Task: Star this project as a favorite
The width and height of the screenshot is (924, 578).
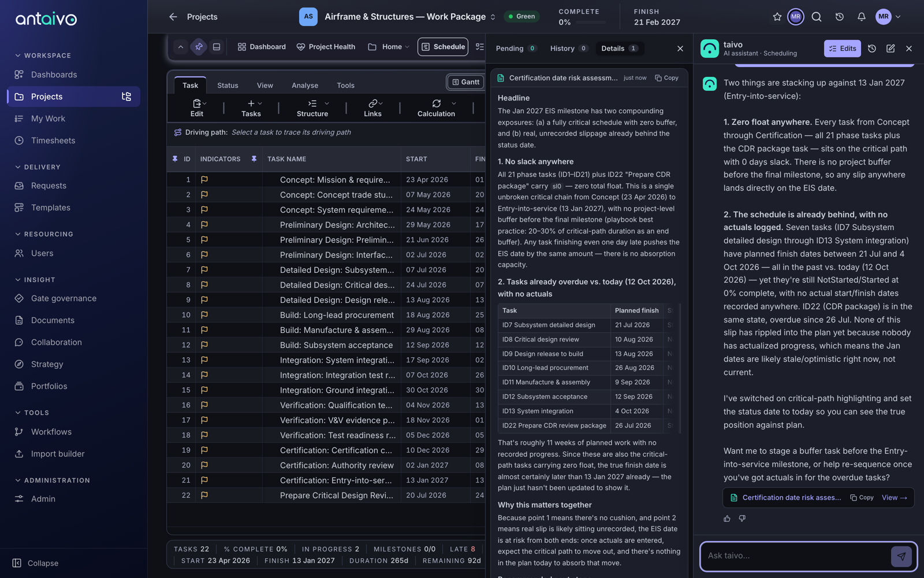Action: pyautogui.click(x=777, y=17)
